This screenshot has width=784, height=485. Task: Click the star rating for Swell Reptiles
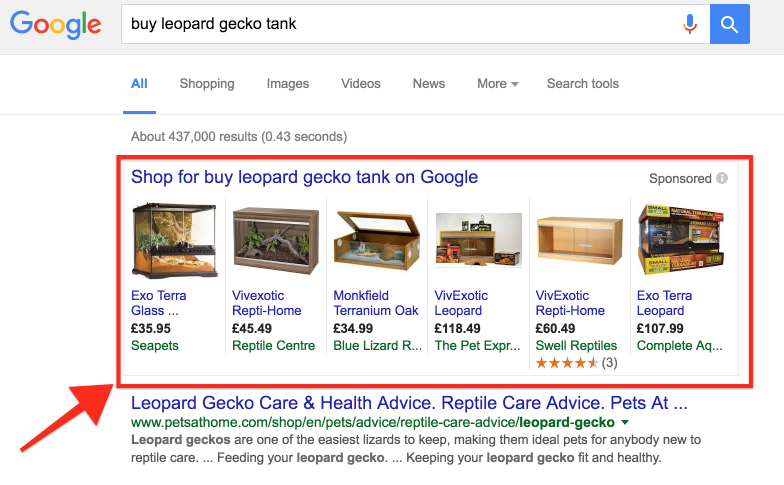[x=567, y=363]
